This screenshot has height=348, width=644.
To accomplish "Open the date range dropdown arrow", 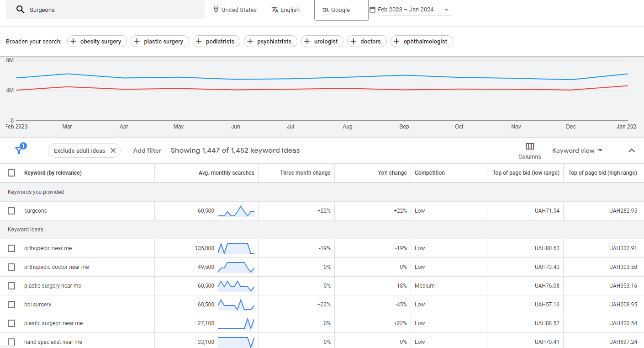I will coord(446,10).
